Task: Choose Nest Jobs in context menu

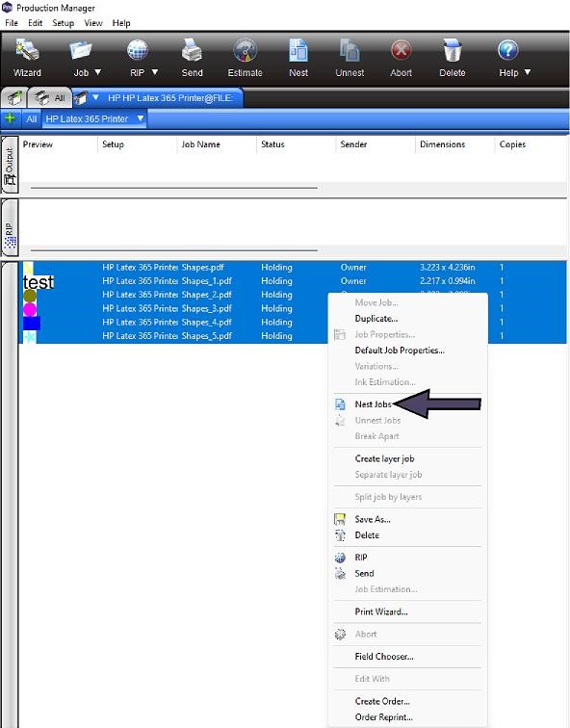Action: pyautogui.click(x=374, y=403)
